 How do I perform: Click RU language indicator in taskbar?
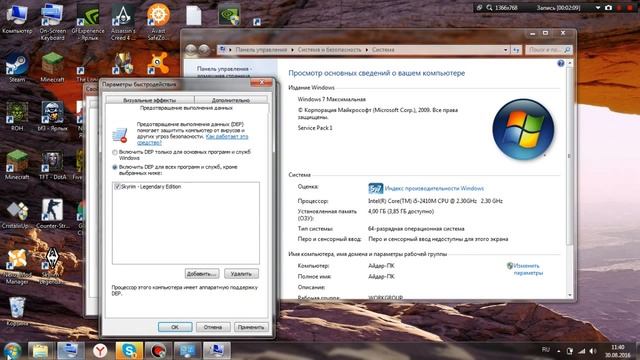point(545,350)
